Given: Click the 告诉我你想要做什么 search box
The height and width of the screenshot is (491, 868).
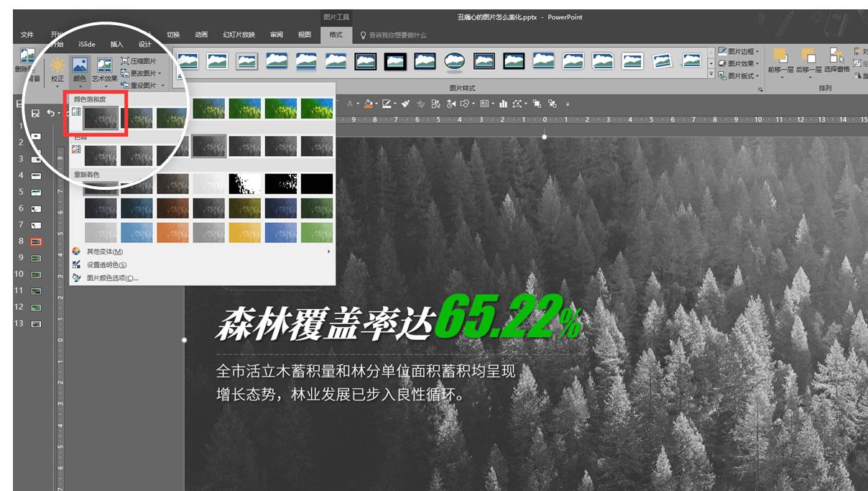Looking at the screenshot, I should tap(397, 35).
